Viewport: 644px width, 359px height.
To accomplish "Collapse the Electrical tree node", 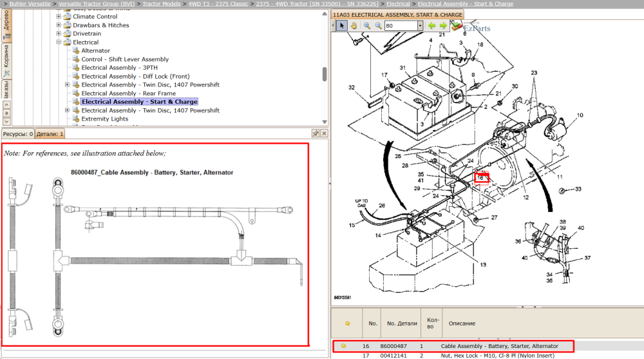I will click(x=59, y=42).
